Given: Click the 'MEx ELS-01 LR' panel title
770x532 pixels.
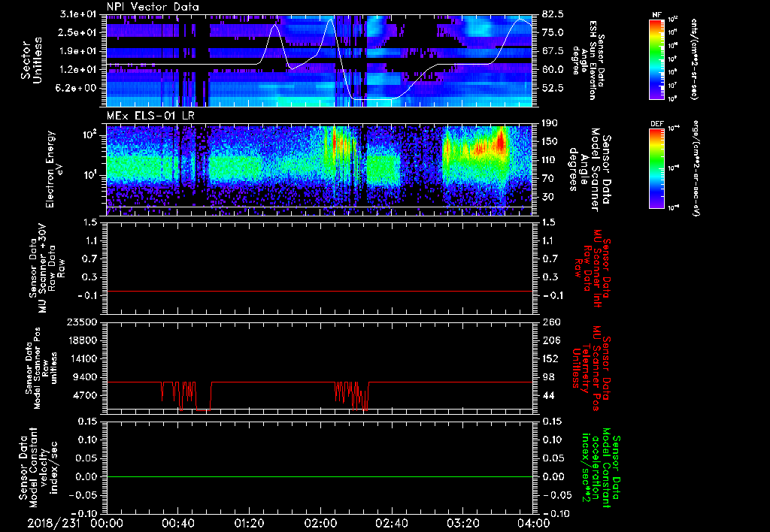Looking at the screenshot, I should [x=150, y=116].
